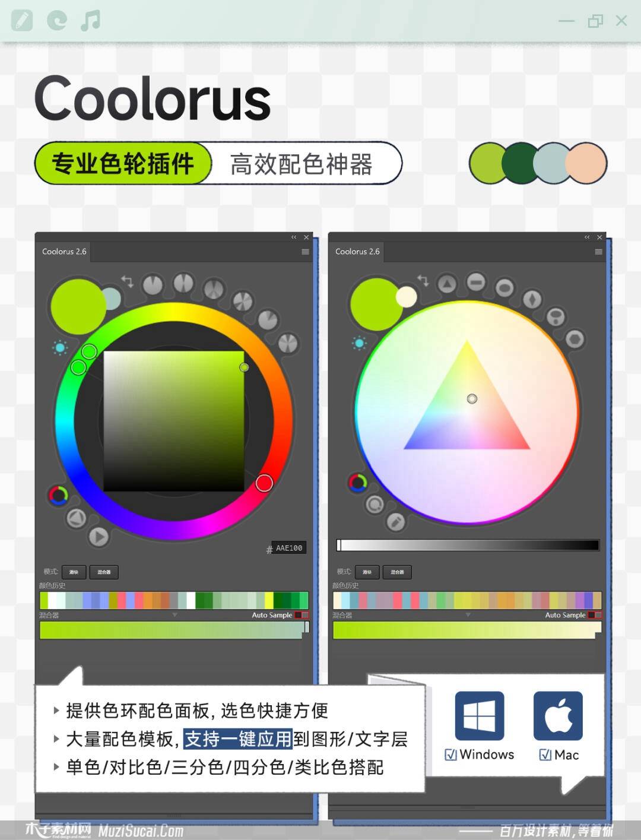
Task: Collapse the left panel via double-arrow
Action: pyautogui.click(x=294, y=237)
